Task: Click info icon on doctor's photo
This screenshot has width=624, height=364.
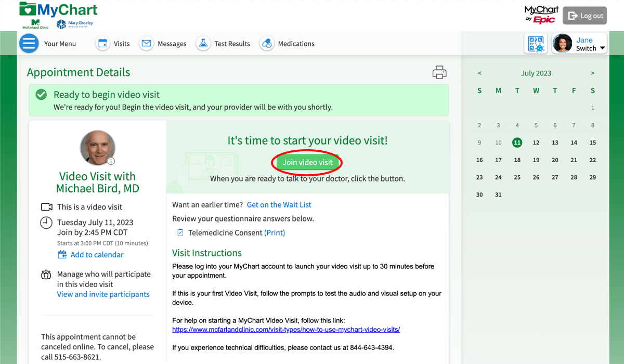Action: click(x=111, y=161)
